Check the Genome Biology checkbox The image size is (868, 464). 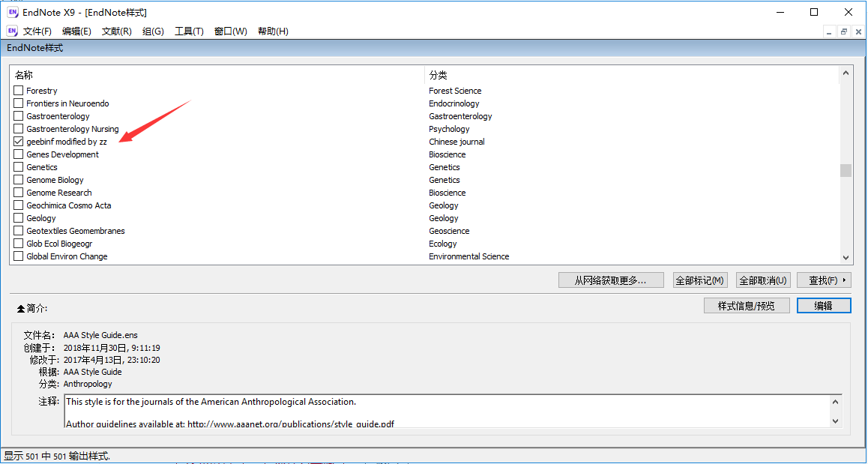(18, 180)
